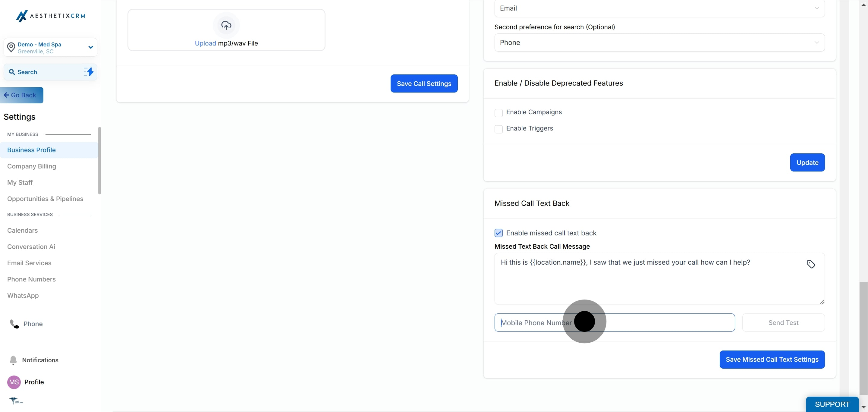The width and height of the screenshot is (868, 412).
Task: Click Save Missed Call Text Settings
Action: point(772,359)
